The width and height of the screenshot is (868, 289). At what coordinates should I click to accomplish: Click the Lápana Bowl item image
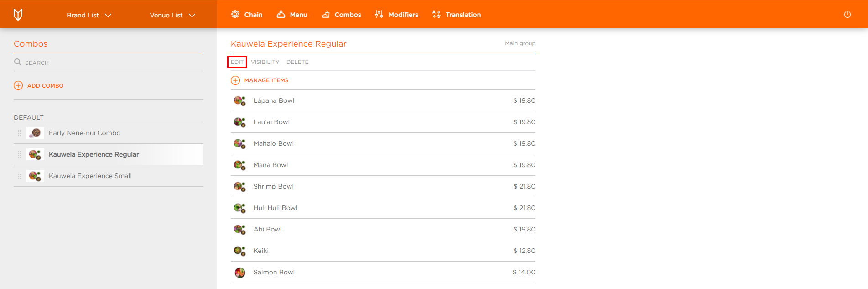[x=240, y=100]
